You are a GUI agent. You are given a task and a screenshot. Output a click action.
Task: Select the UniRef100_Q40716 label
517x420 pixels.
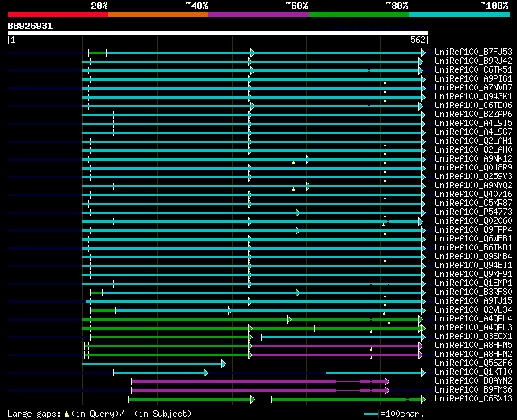pyautogui.click(x=473, y=195)
